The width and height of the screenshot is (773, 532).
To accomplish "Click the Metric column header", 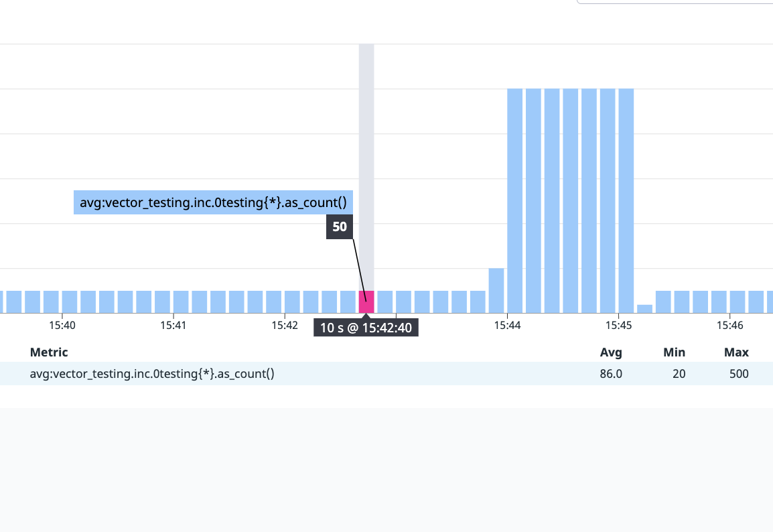I will coord(49,352).
